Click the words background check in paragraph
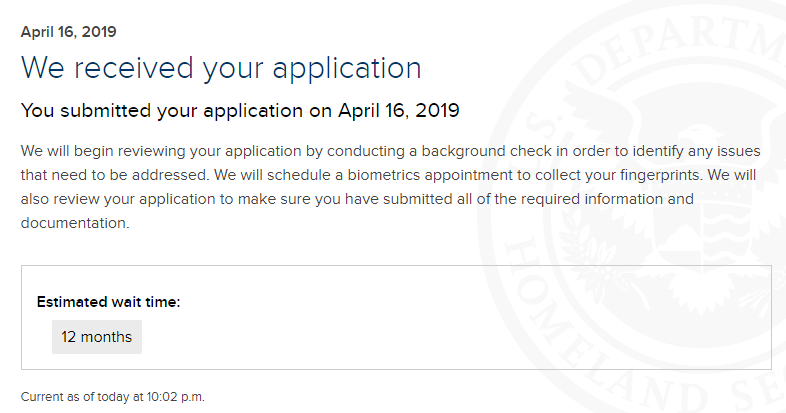Image resolution: width=786 pixels, height=413 pixels. point(486,151)
